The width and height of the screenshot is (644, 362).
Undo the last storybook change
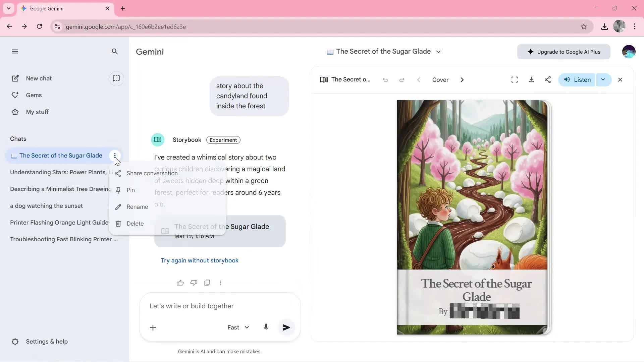coord(385,80)
